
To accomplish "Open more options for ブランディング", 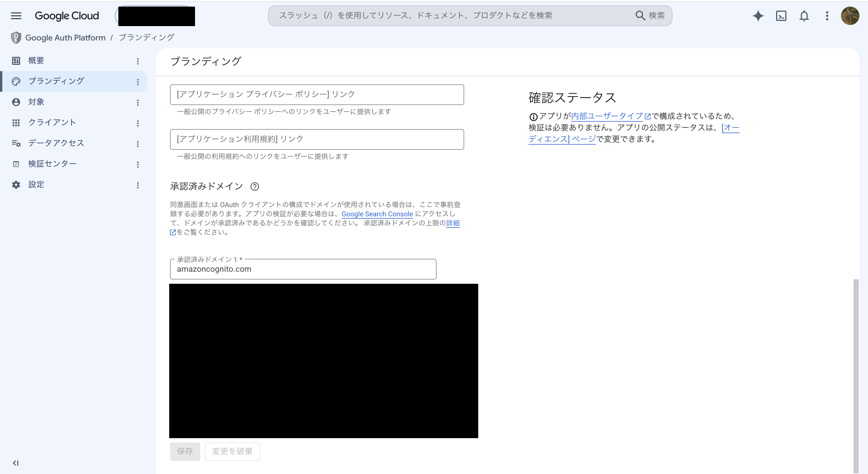I will click(x=138, y=82).
